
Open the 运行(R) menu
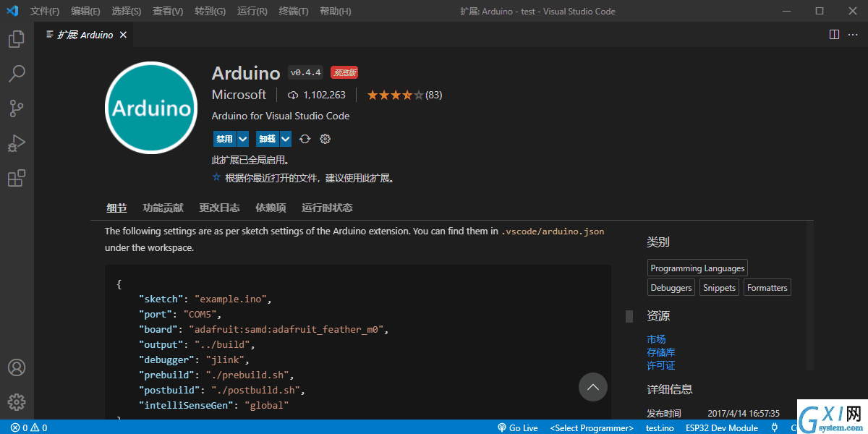(x=252, y=11)
